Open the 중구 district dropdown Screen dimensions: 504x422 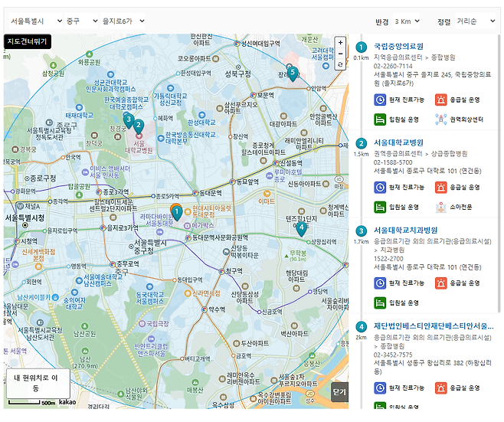click(x=83, y=21)
